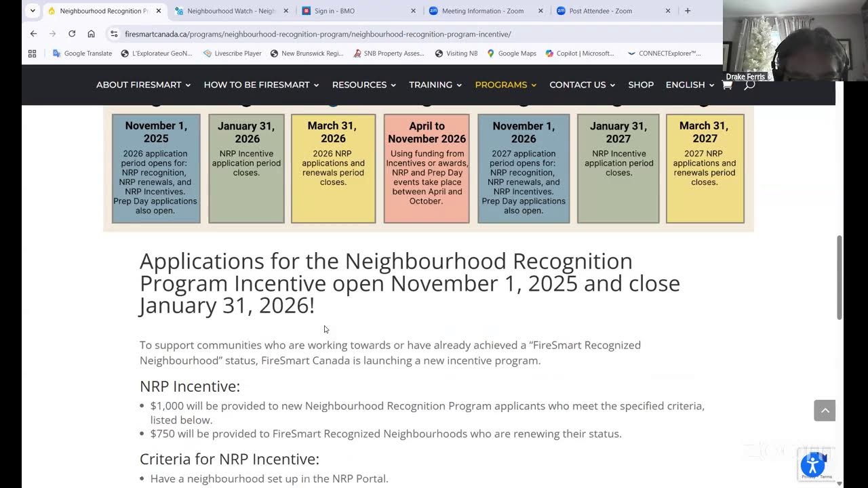
Task: Open L'Explorateur GeoN... bookmark
Action: click(157, 53)
